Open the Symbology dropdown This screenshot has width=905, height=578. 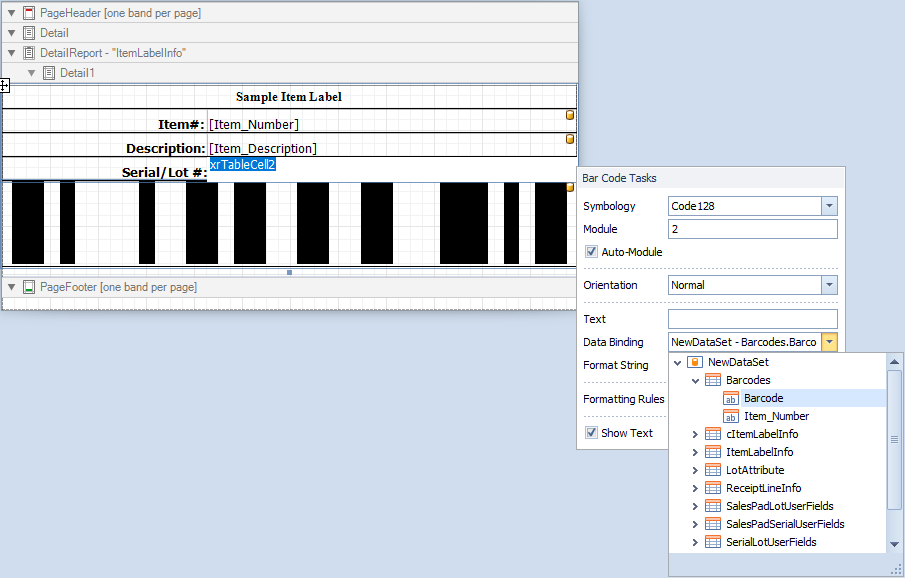[x=829, y=206]
